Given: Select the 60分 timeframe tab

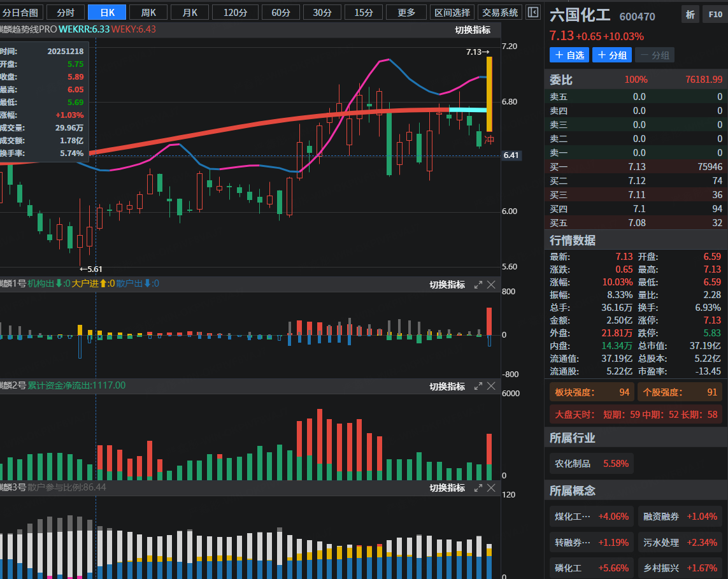Looking at the screenshot, I should tap(281, 12).
